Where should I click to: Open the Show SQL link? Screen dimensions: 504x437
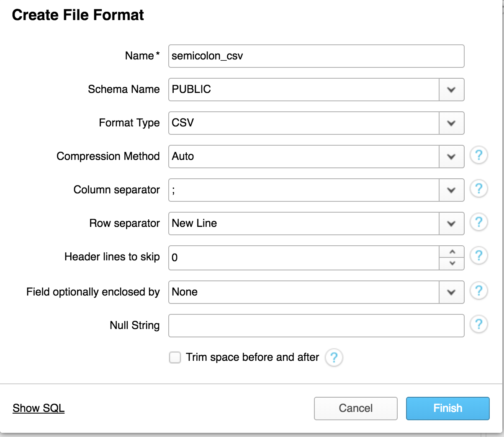point(39,408)
